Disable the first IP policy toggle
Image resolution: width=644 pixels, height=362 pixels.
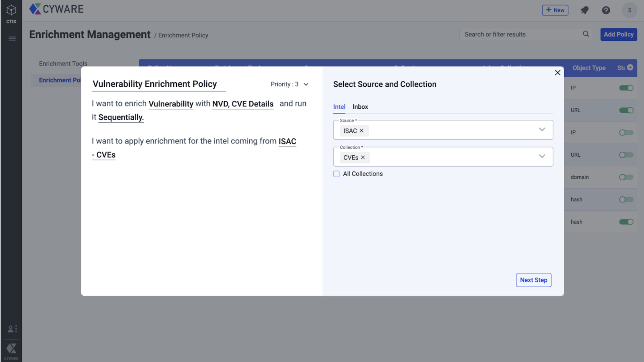click(x=626, y=88)
